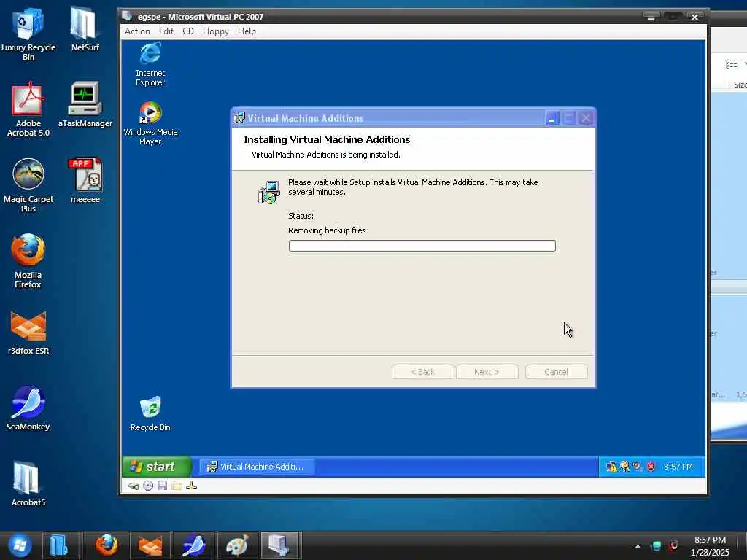Open Firefox from the host taskbar
Image resolution: width=747 pixels, height=560 pixels.
coord(107,545)
